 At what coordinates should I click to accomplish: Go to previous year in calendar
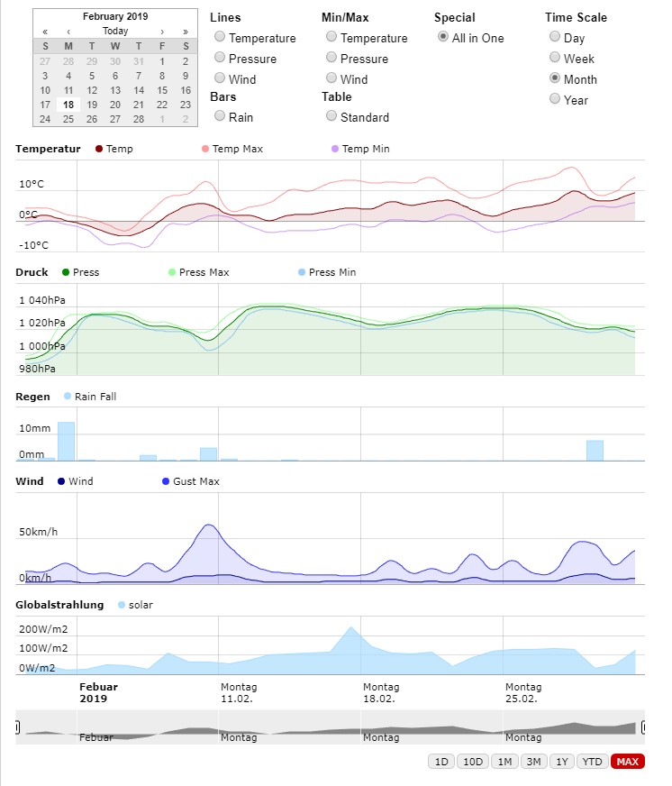[x=45, y=31]
